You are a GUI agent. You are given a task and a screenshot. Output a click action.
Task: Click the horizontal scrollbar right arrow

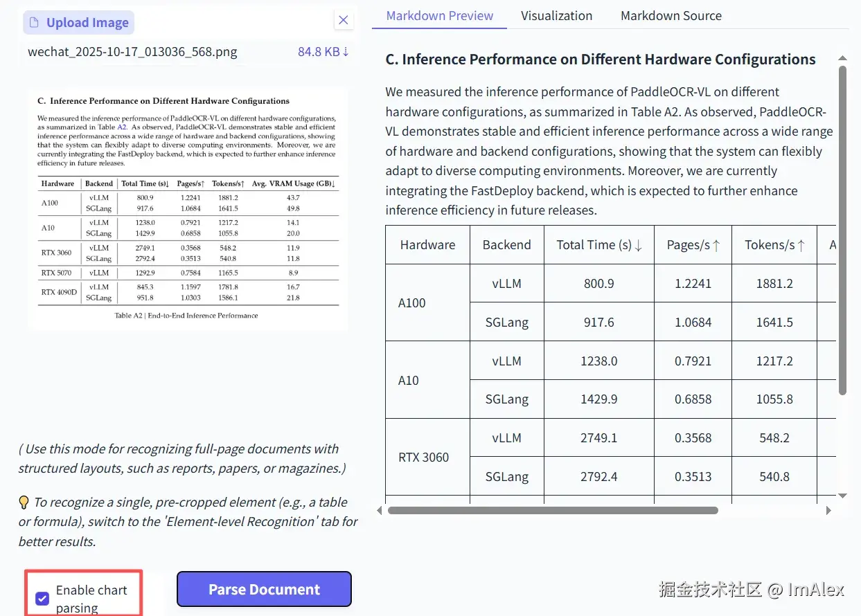click(x=828, y=510)
